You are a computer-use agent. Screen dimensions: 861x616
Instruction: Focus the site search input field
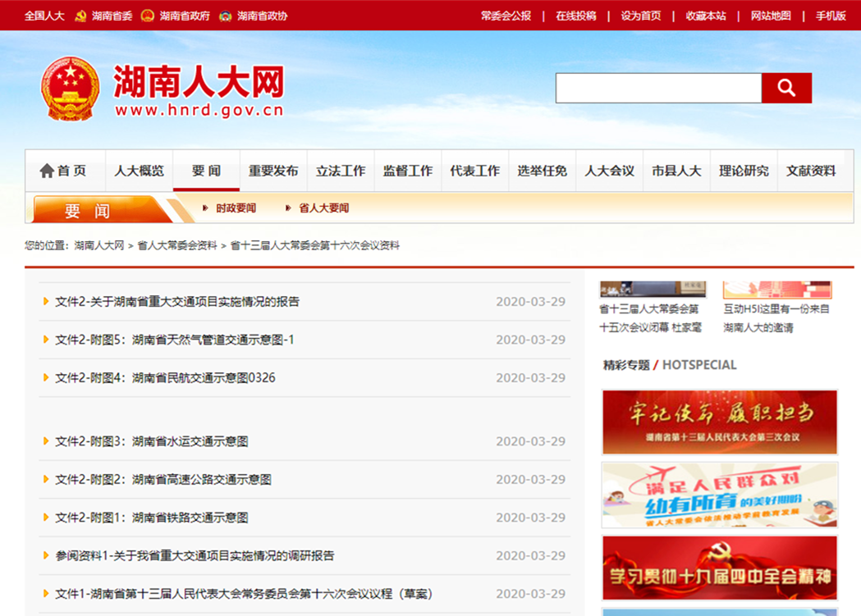(657, 88)
